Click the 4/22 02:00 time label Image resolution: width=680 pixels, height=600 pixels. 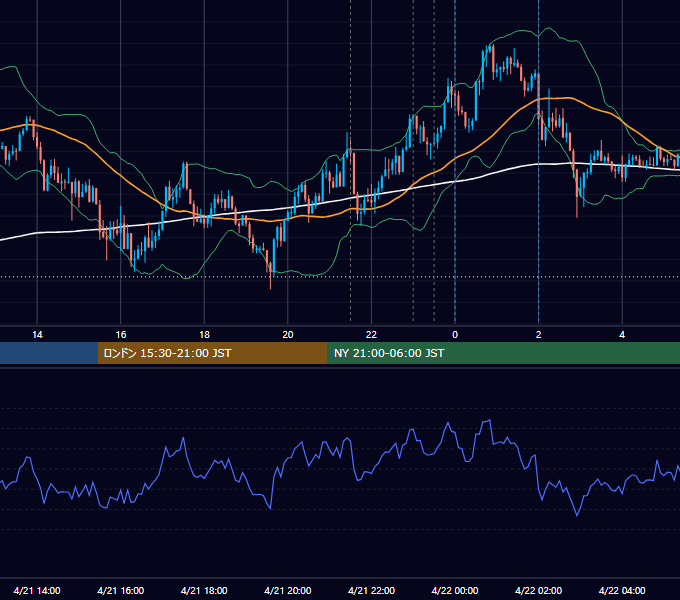[538, 590]
